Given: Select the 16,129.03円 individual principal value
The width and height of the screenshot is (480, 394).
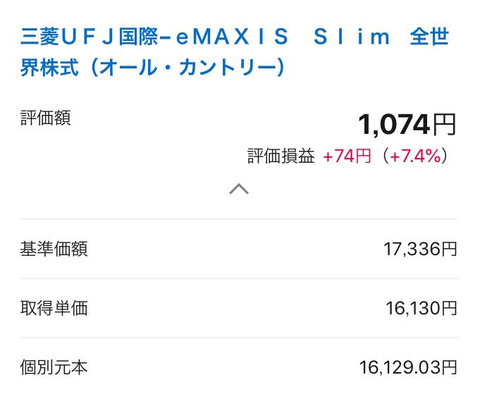Looking at the screenshot, I should click(408, 367).
